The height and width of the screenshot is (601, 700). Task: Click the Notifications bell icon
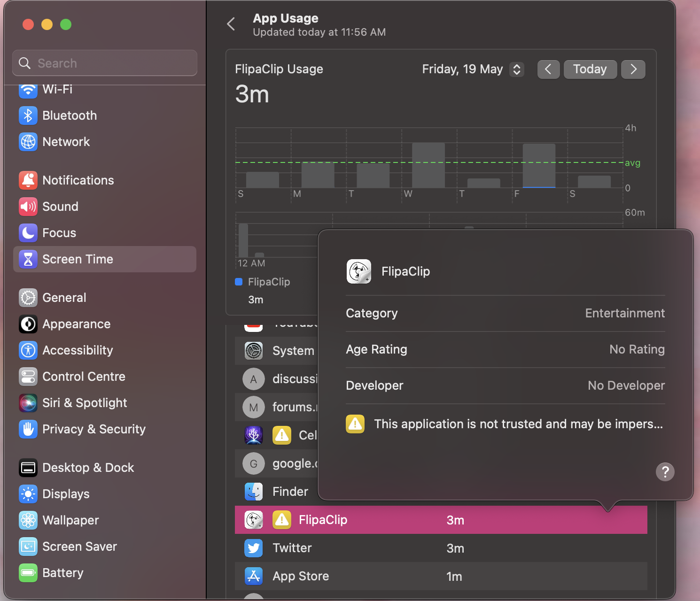pyautogui.click(x=28, y=180)
